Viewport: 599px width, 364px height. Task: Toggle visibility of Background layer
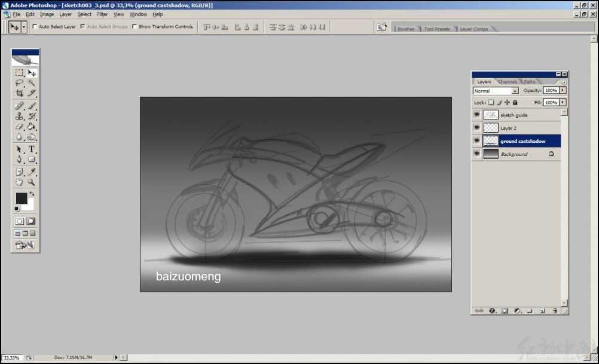[476, 154]
